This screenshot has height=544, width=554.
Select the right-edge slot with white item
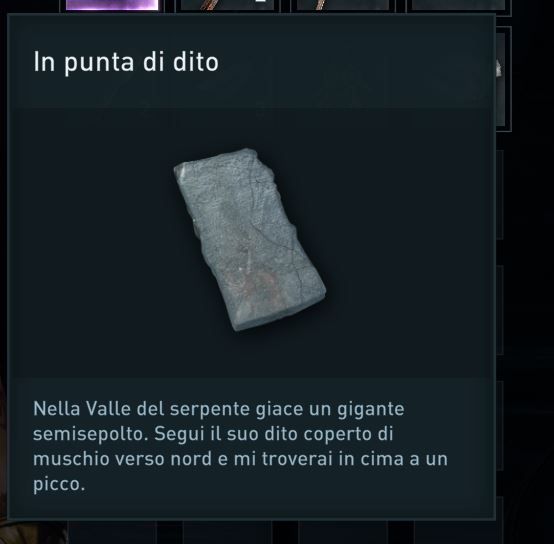click(501, 79)
